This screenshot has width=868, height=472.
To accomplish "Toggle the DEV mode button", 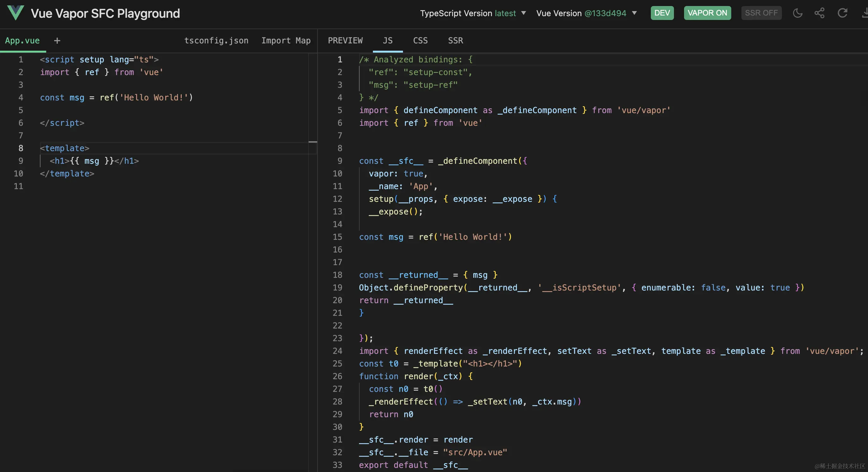I will (662, 13).
